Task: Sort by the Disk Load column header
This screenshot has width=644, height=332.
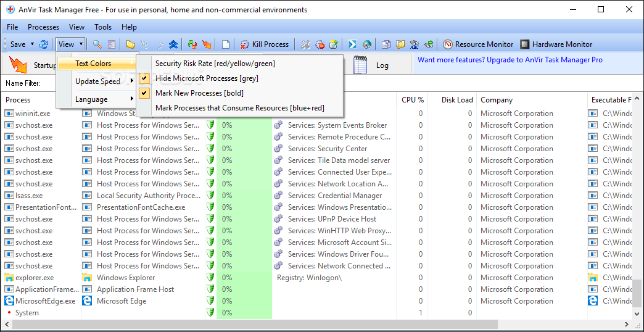Action: (453, 100)
